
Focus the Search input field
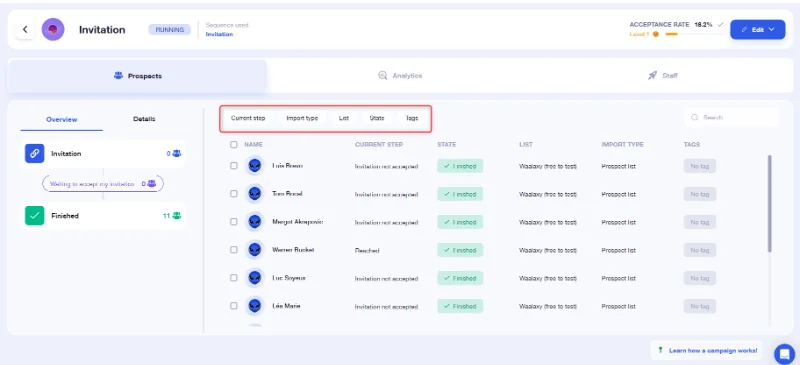pyautogui.click(x=731, y=117)
